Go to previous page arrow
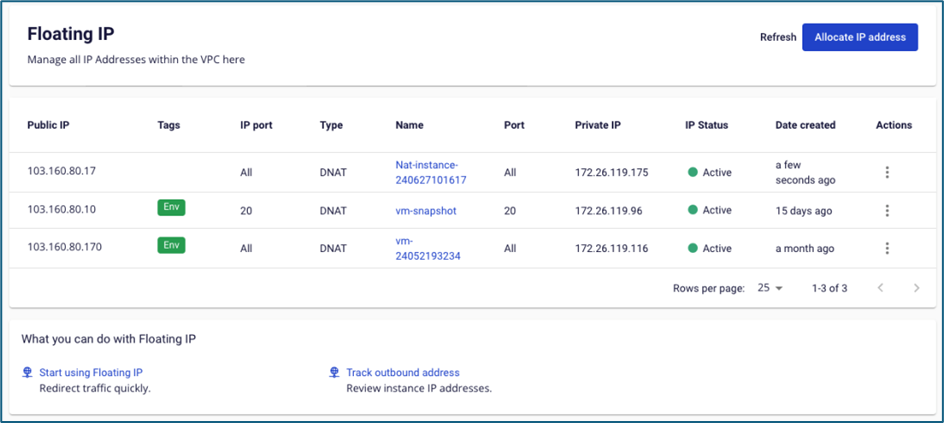Viewport: 944px width, 423px height. pyautogui.click(x=880, y=288)
